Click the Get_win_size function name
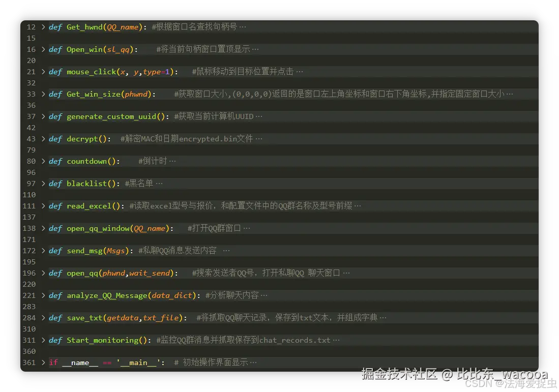The image size is (559, 392). [x=94, y=94]
